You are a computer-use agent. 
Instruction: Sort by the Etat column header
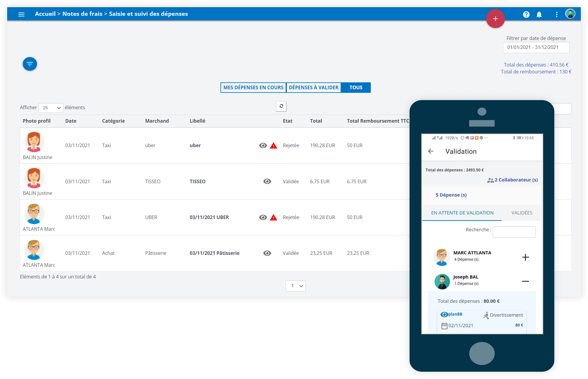tap(287, 121)
